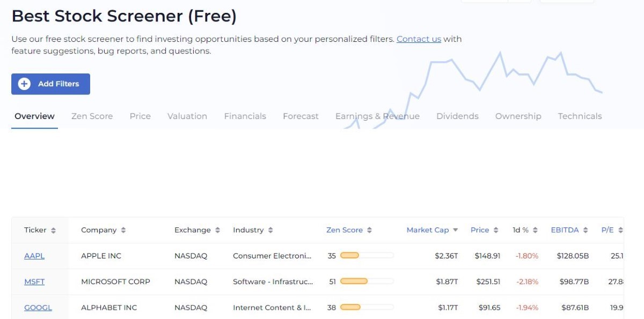The height and width of the screenshot is (319, 644).
Task: Click the Zen Score value 38
Action: point(332,308)
